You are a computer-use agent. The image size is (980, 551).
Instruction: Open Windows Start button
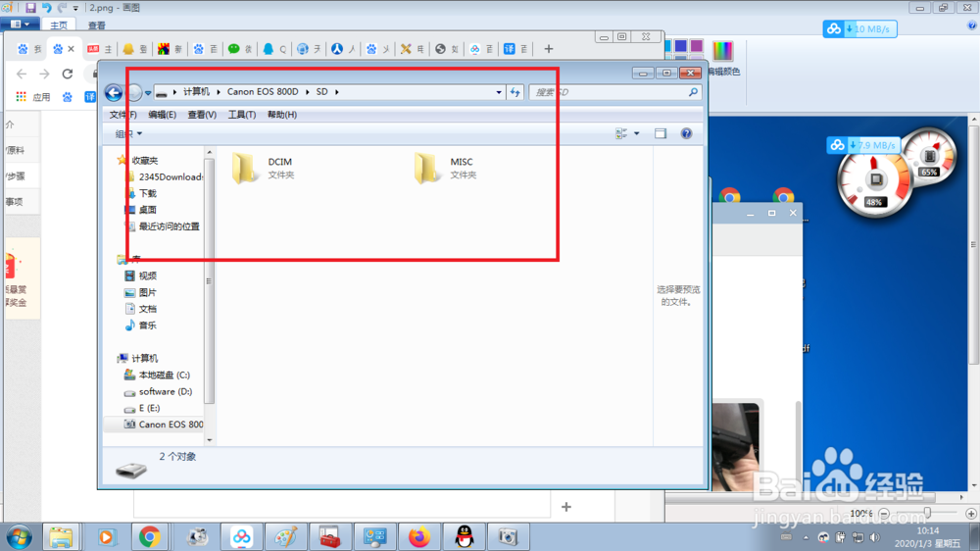point(19,537)
